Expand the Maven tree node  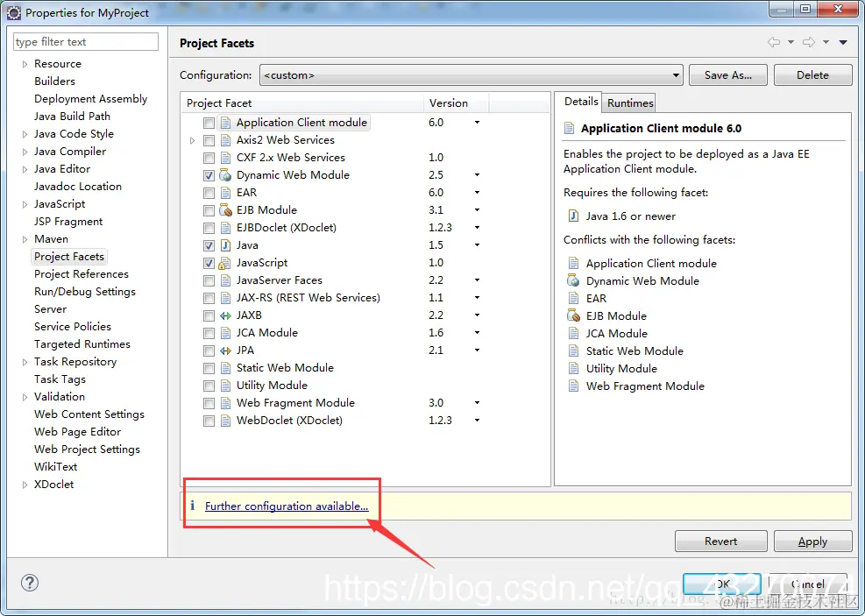[25, 239]
